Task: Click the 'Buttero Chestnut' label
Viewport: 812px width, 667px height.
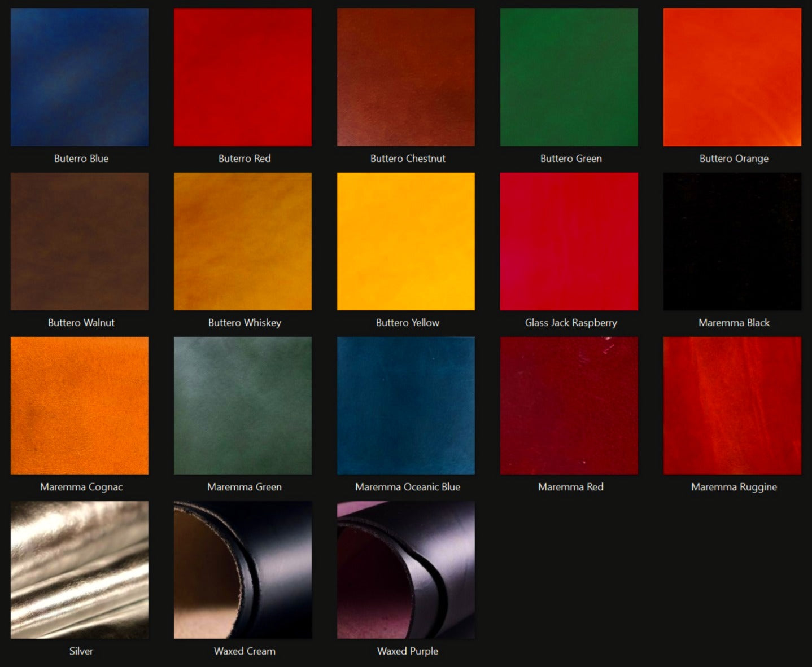Action: point(408,159)
